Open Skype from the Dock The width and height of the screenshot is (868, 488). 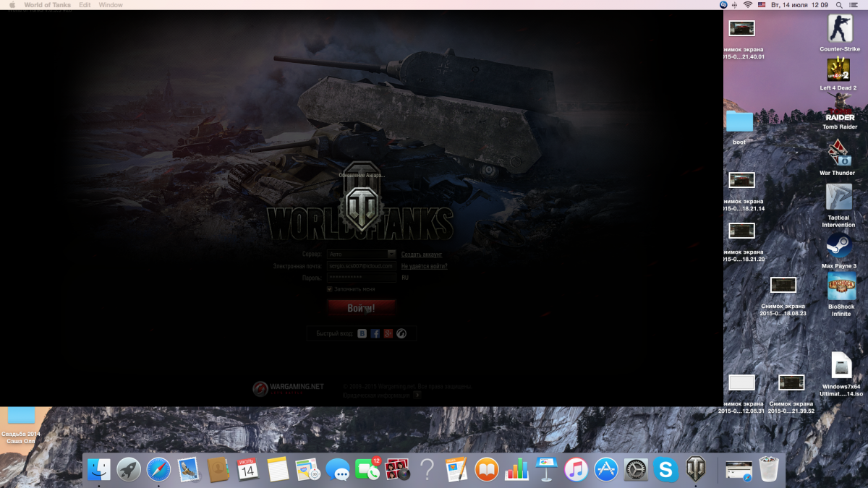pyautogui.click(x=665, y=469)
